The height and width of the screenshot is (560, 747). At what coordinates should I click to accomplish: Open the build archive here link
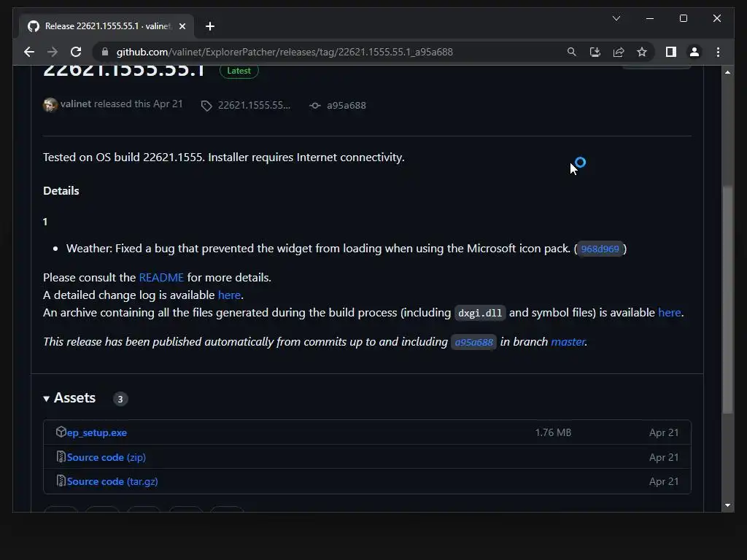[x=670, y=312]
